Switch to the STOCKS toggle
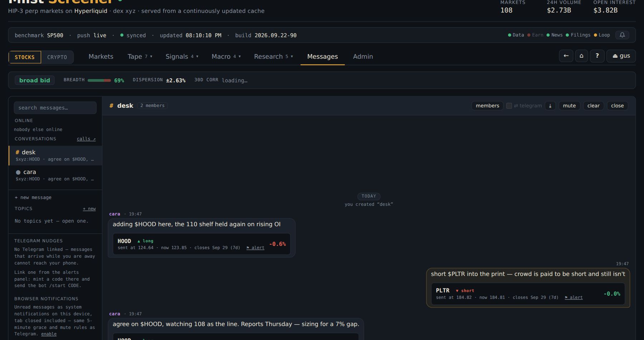The height and width of the screenshot is (340, 644). 25,57
